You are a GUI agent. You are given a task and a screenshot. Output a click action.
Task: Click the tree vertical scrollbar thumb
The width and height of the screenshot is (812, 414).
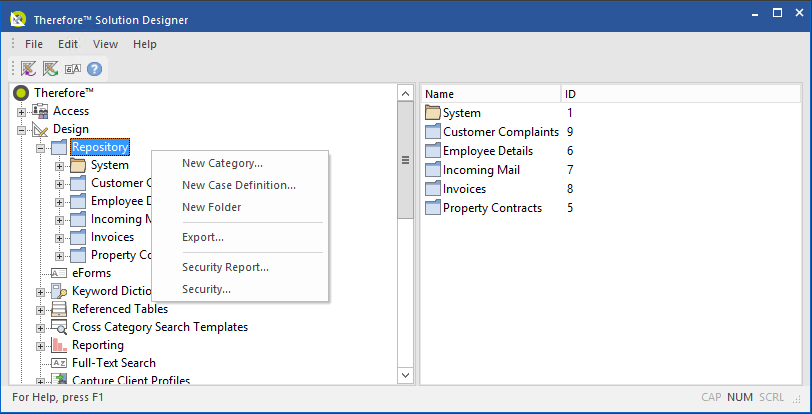tap(405, 160)
